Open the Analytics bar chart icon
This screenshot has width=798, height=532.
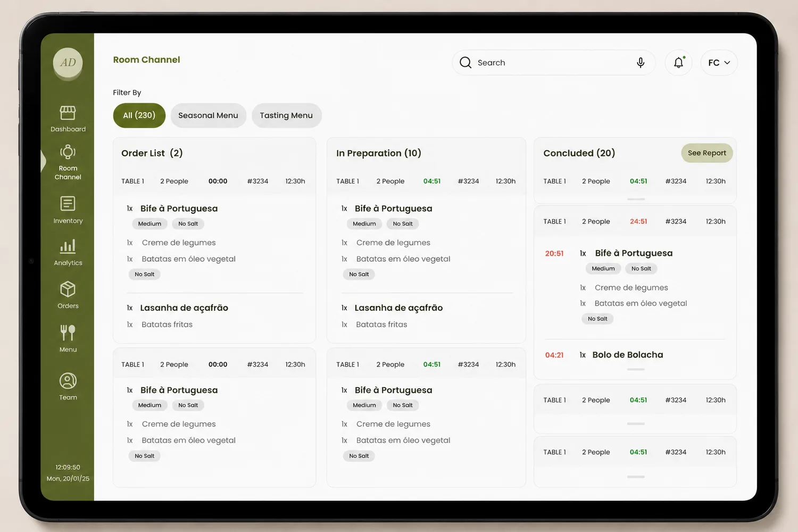point(68,246)
